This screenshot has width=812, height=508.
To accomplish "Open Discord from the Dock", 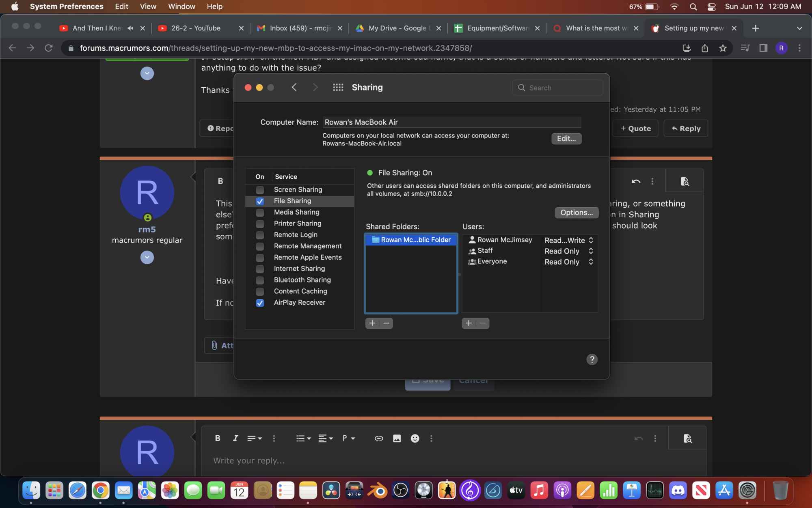I will point(678,491).
